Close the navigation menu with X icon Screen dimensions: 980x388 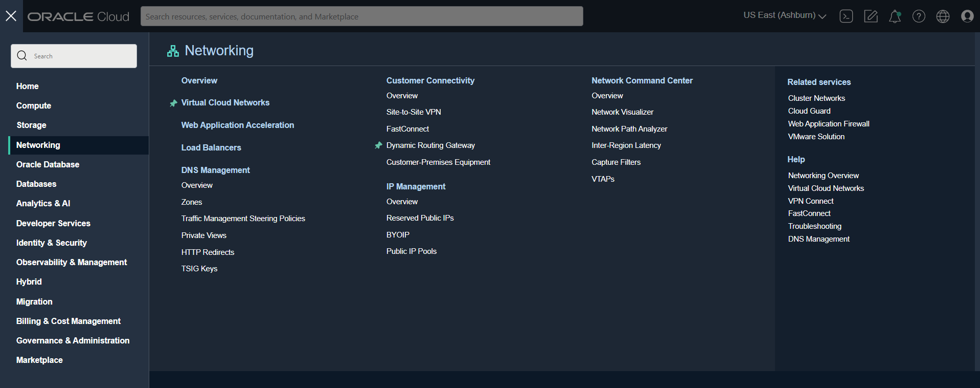[11, 16]
